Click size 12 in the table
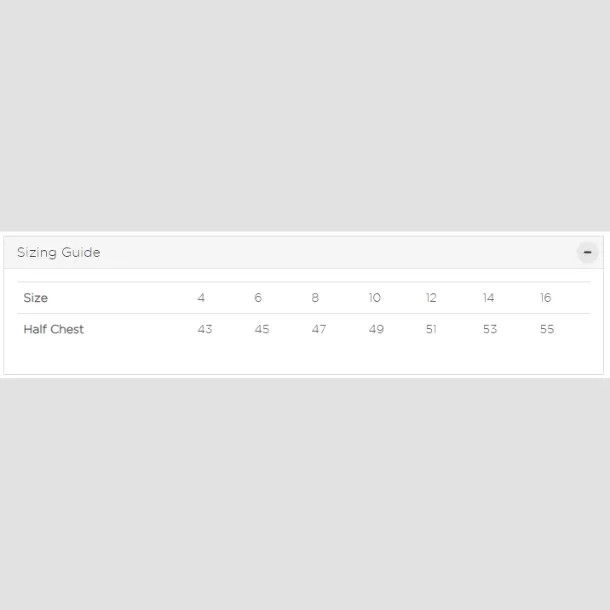The width and height of the screenshot is (610, 610). 431,298
